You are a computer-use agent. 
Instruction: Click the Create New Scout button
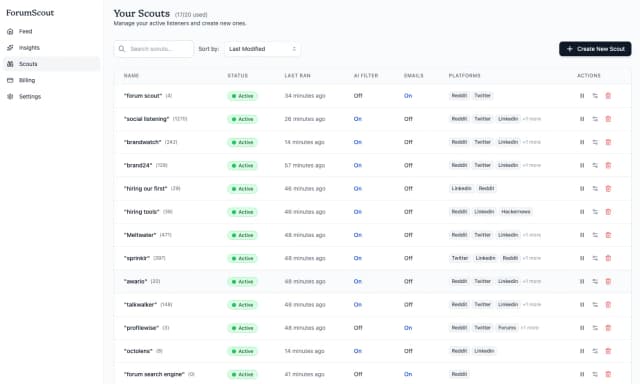pyautogui.click(x=595, y=49)
